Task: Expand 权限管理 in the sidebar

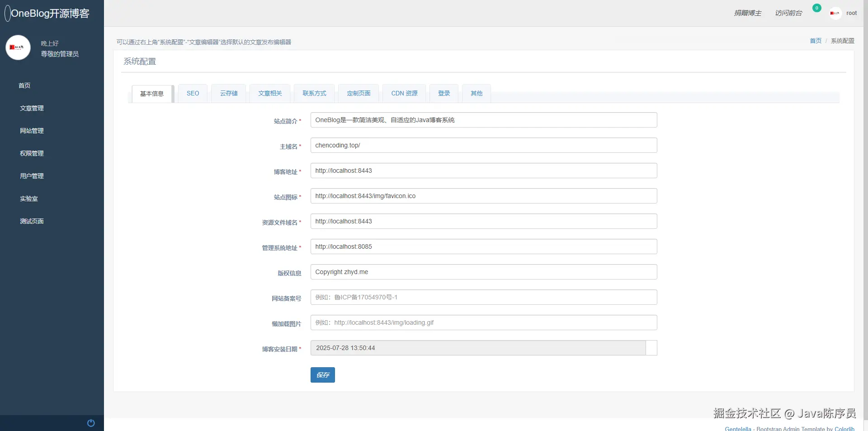Action: 32,153
